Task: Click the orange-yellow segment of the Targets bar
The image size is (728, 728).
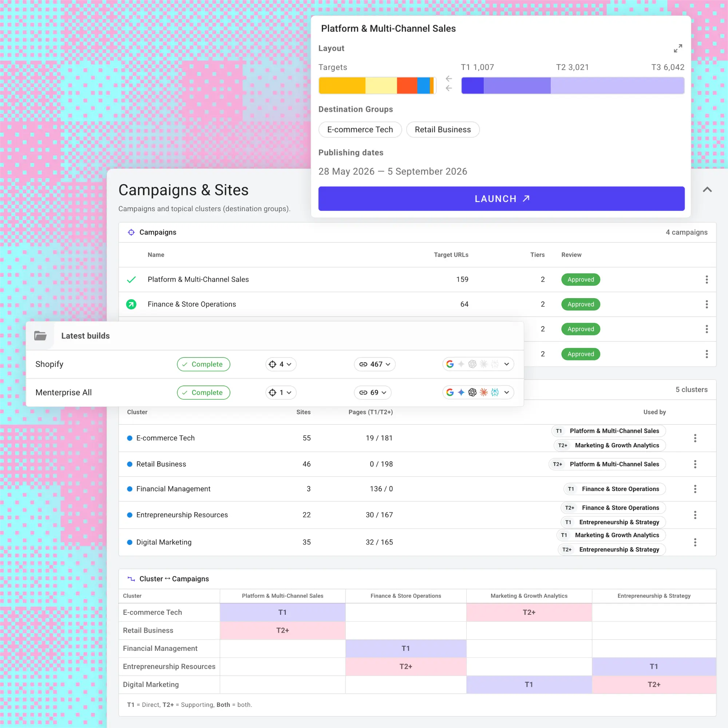Action: [342, 86]
